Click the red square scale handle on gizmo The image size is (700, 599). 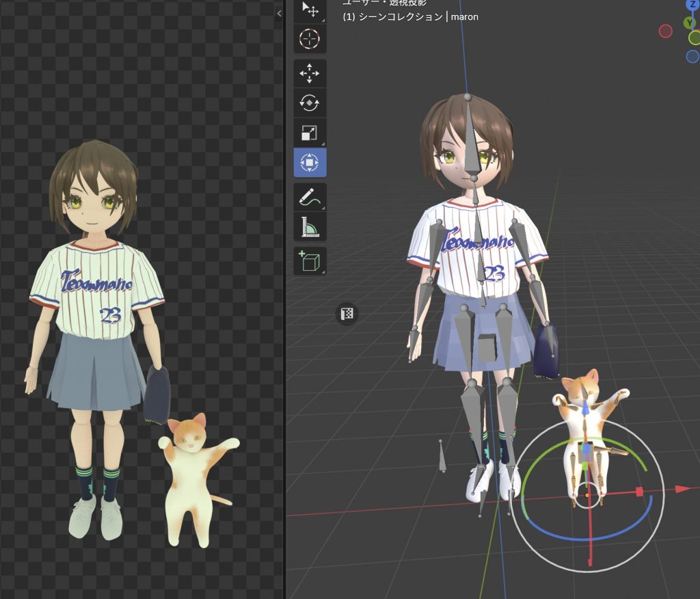pos(639,492)
